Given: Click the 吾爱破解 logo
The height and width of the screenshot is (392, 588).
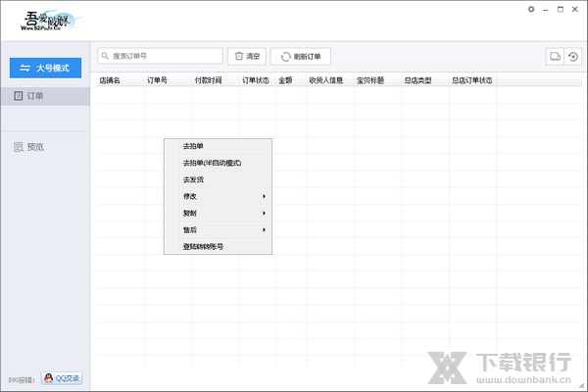Looking at the screenshot, I should tap(49, 21).
